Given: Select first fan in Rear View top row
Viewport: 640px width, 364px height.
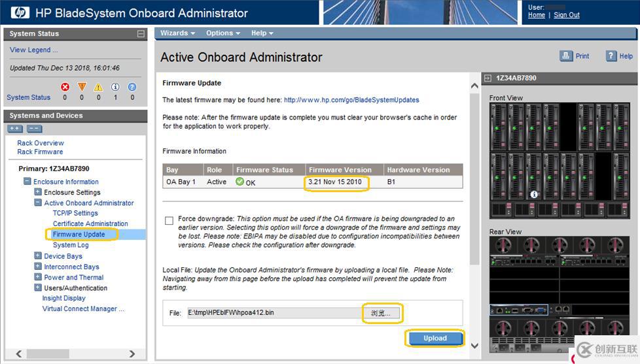Looking at the screenshot, I should pos(503,245).
